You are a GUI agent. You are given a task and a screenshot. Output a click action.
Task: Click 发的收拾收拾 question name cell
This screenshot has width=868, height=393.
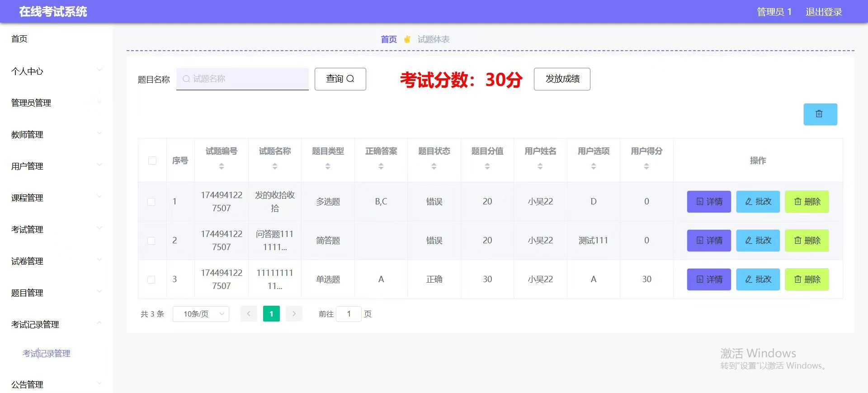click(275, 202)
